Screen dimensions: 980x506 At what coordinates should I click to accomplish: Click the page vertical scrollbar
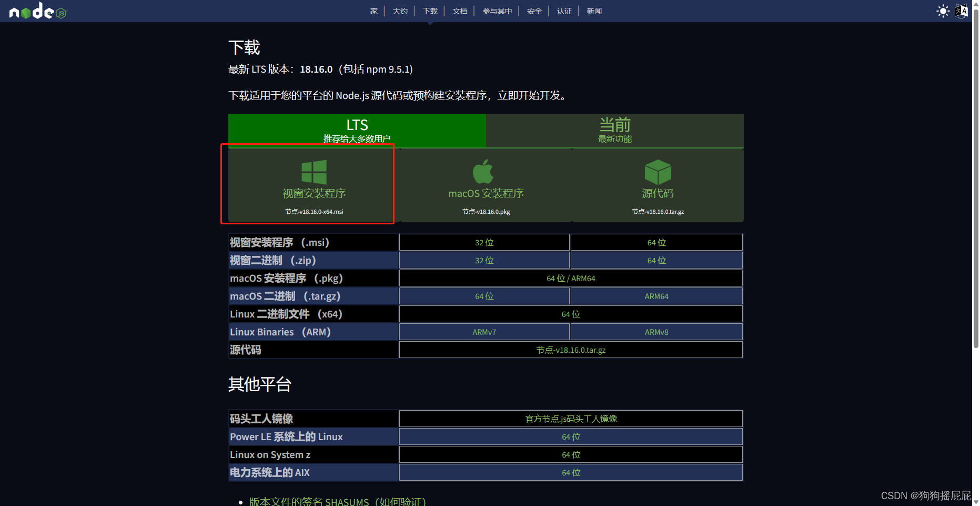click(x=976, y=179)
